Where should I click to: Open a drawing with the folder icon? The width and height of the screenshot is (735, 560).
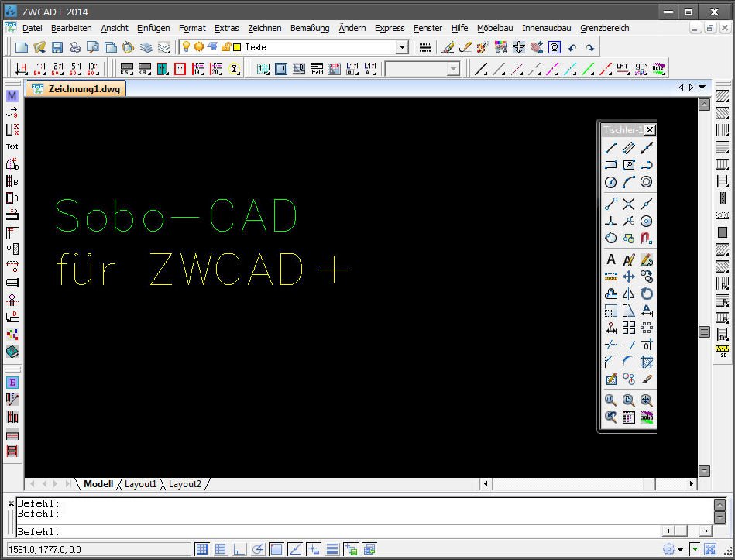[x=39, y=47]
